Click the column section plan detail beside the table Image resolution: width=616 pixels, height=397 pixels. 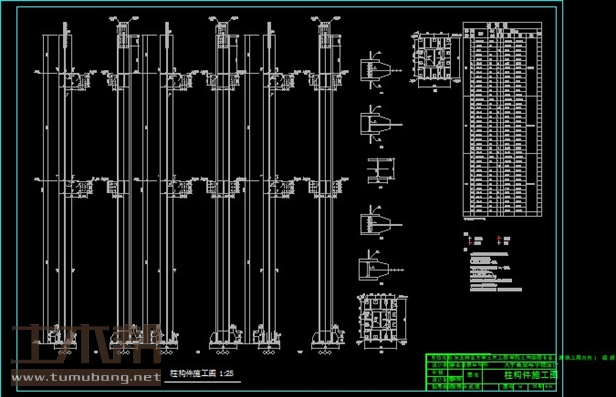(436, 59)
